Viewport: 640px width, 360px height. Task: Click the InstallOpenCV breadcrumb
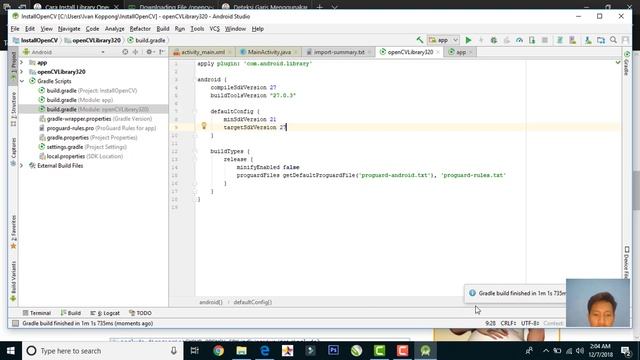coord(36,40)
